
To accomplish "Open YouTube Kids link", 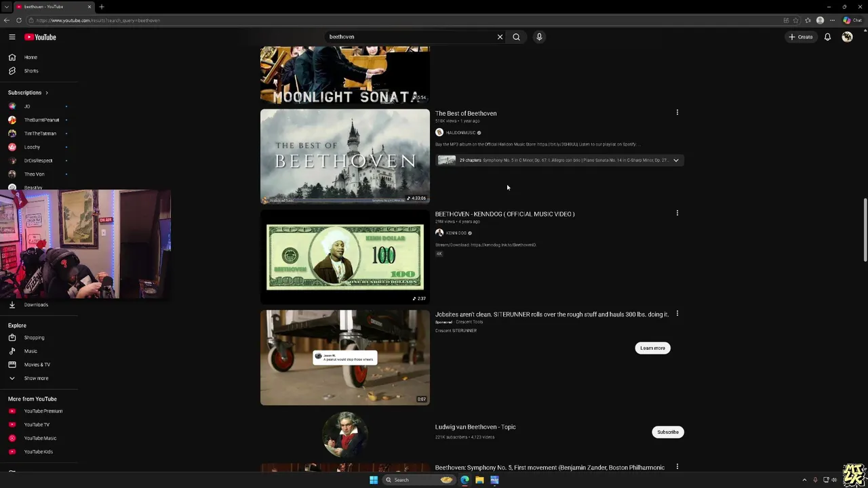I will tap(39, 452).
